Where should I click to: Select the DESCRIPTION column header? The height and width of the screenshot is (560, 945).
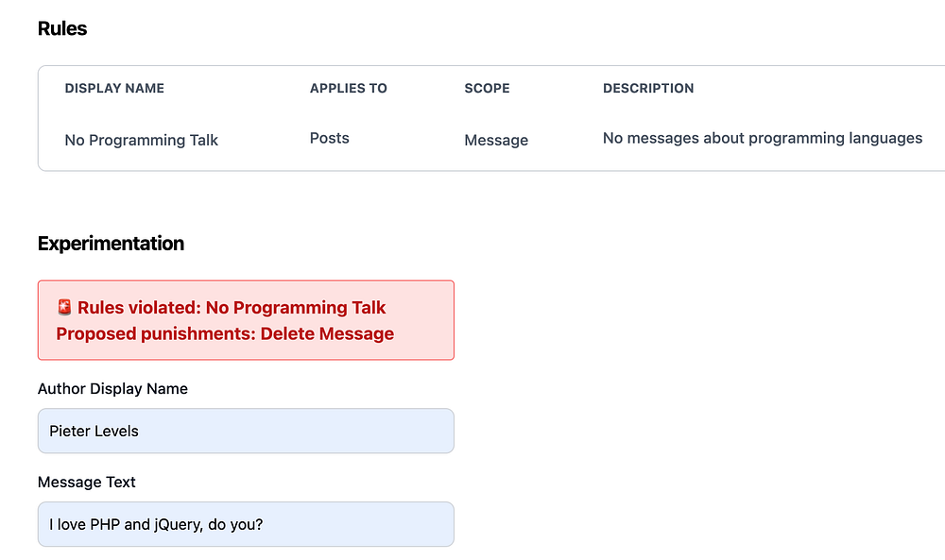click(x=648, y=88)
